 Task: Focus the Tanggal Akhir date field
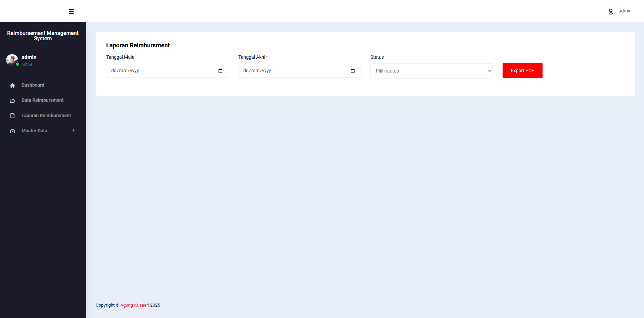click(299, 71)
